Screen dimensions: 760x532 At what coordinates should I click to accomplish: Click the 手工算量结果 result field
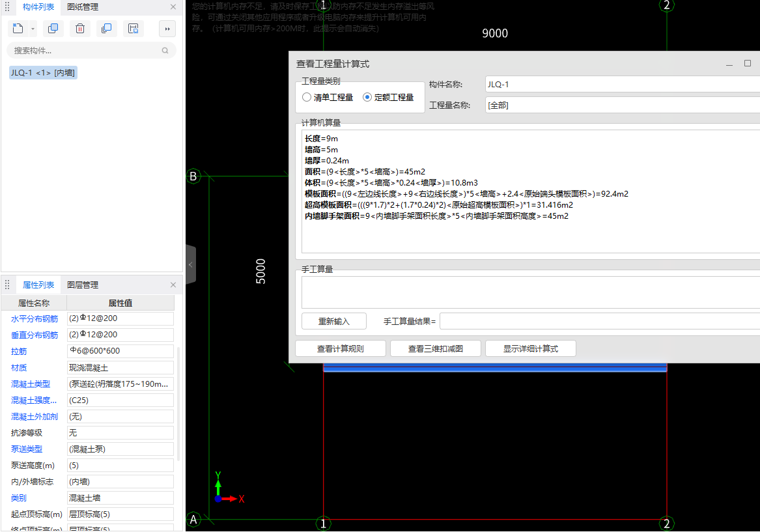600,321
